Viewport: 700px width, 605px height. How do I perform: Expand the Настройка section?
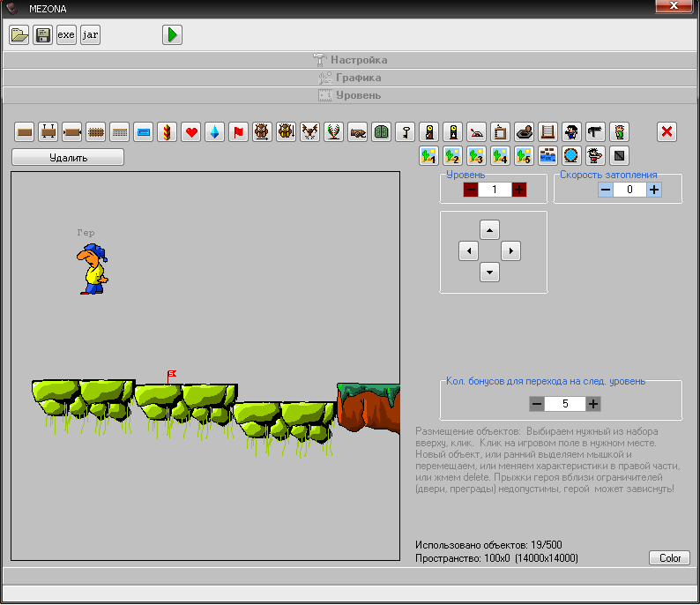[350, 60]
